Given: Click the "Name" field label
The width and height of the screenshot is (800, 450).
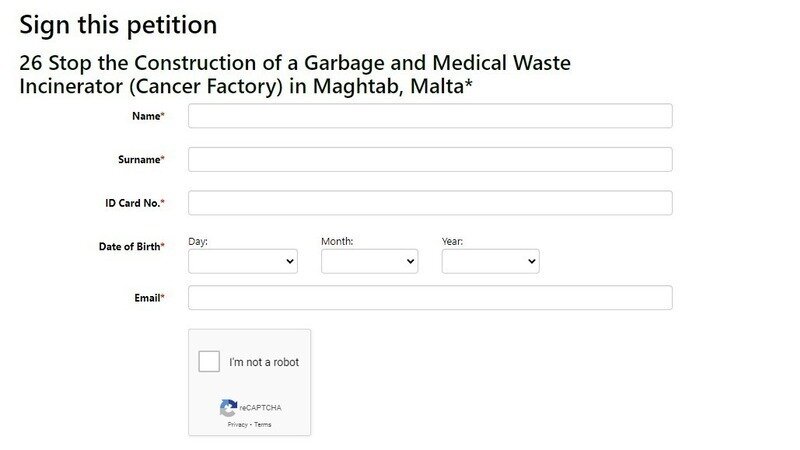Looking at the screenshot, I should [147, 116].
